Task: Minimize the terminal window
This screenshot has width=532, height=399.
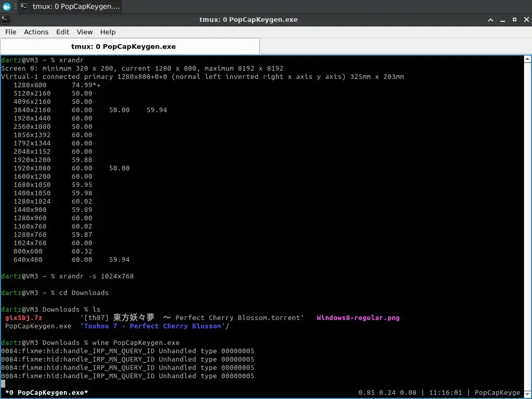Action: (x=502, y=20)
